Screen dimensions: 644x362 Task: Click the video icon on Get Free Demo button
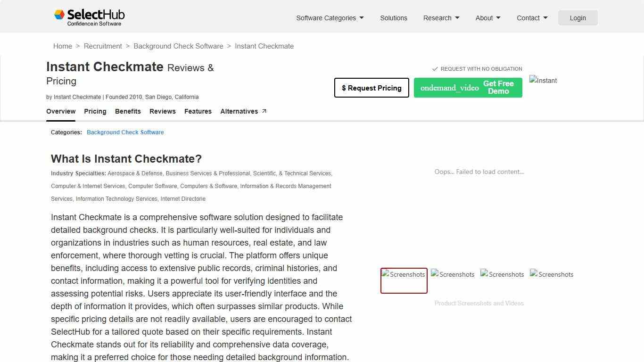pyautogui.click(x=449, y=88)
